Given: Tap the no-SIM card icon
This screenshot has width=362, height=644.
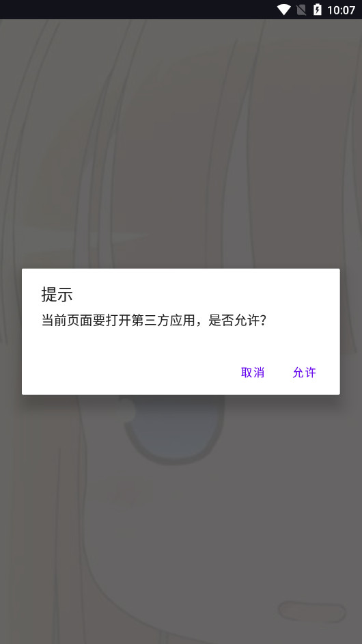Looking at the screenshot, I should (x=301, y=10).
